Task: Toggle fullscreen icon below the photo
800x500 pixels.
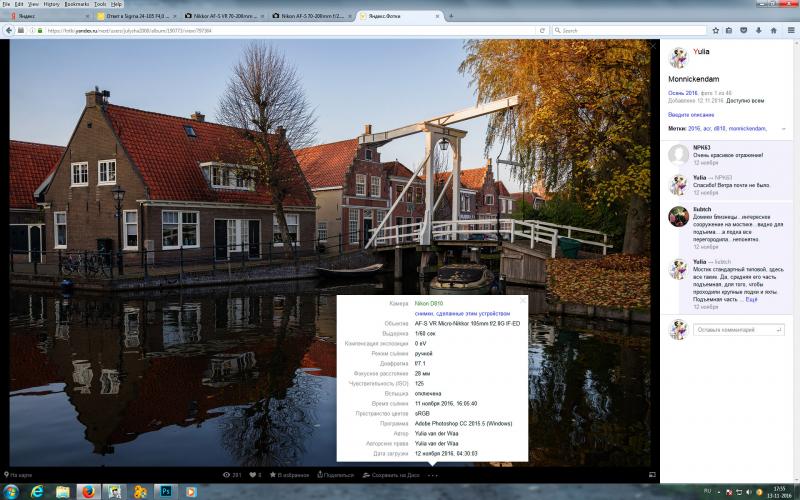Action: (652, 474)
